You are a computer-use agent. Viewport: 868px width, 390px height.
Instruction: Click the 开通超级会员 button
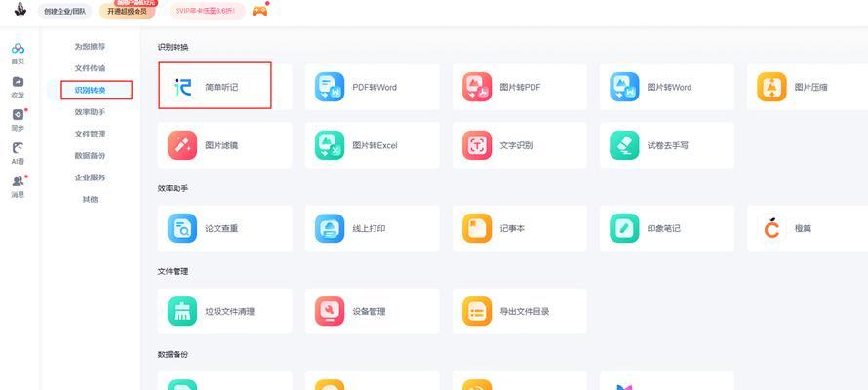128,11
